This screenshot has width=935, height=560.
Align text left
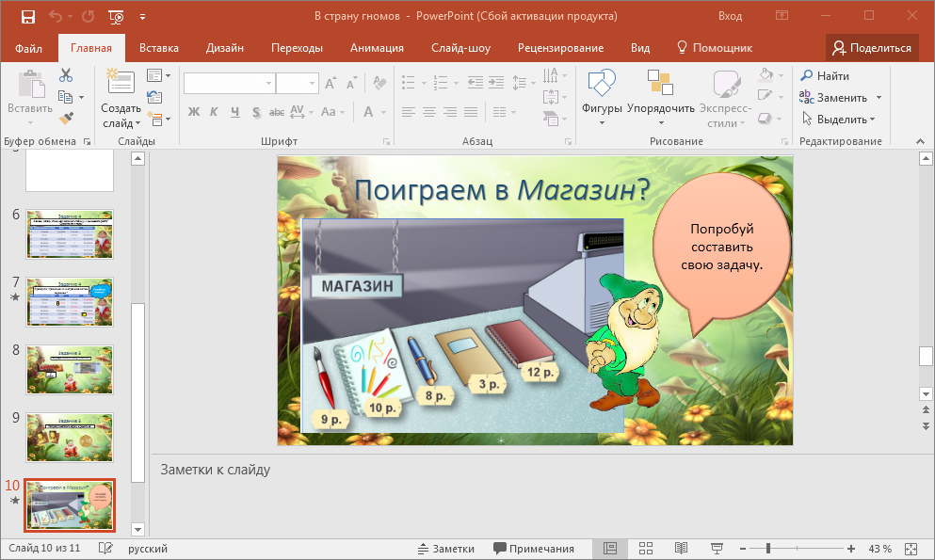[x=408, y=112]
